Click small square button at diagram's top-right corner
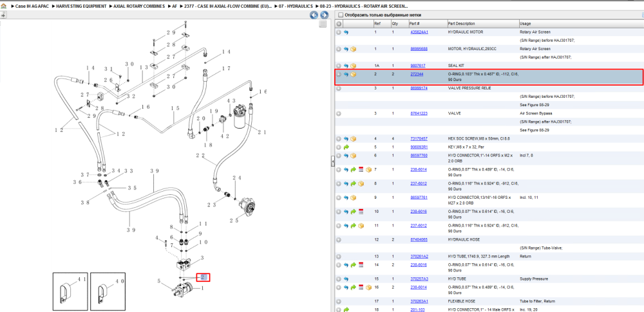This screenshot has height=312, width=644. coord(323,24)
